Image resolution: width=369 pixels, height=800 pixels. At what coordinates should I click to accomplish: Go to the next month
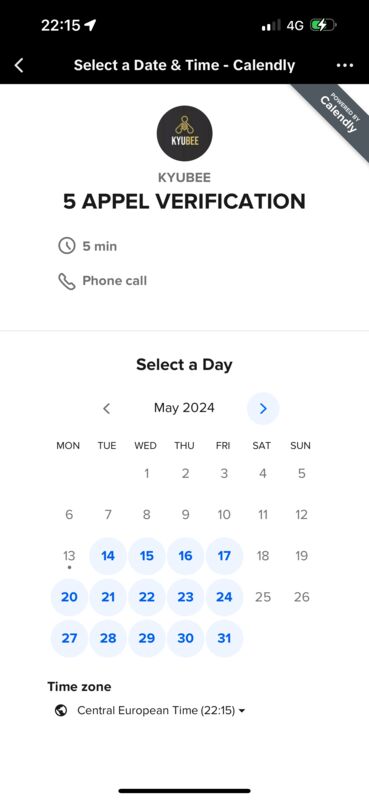click(263, 408)
